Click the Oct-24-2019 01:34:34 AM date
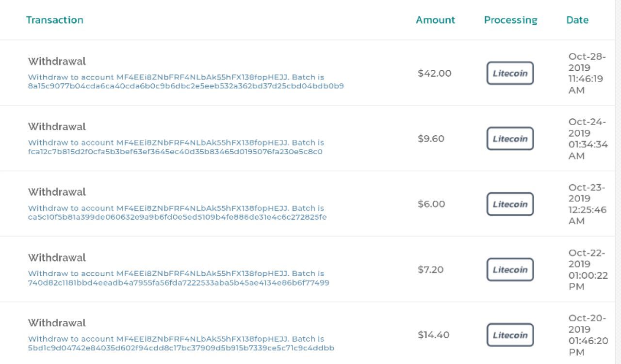 click(588, 139)
